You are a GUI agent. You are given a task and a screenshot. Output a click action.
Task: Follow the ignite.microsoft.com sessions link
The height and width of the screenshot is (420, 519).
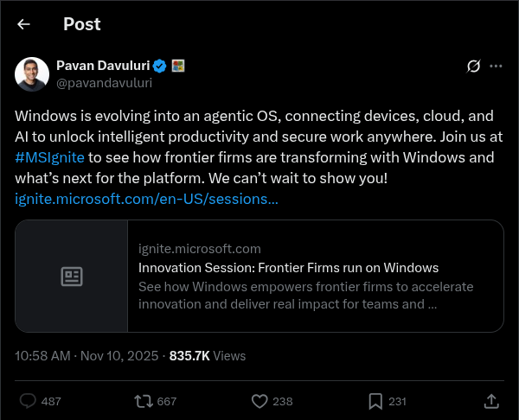click(x=146, y=199)
